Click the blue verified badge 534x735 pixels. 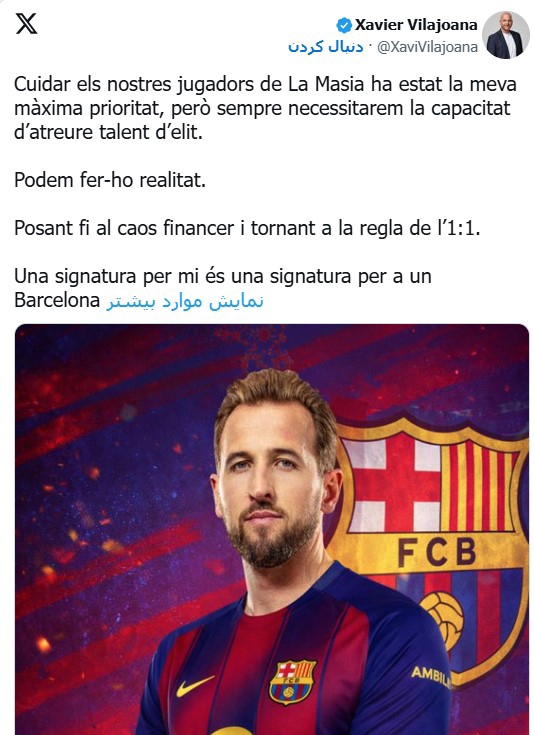click(344, 25)
